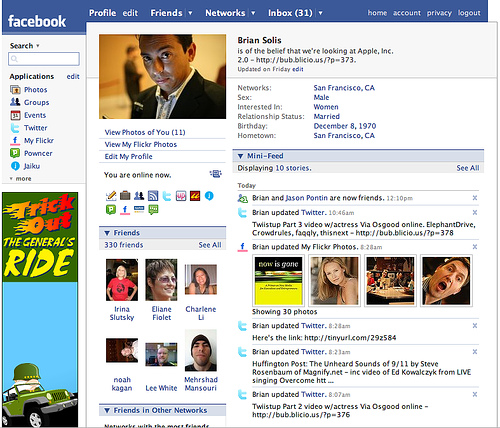Click the pencil notes icon under online status
500x428 pixels.
pos(111,196)
